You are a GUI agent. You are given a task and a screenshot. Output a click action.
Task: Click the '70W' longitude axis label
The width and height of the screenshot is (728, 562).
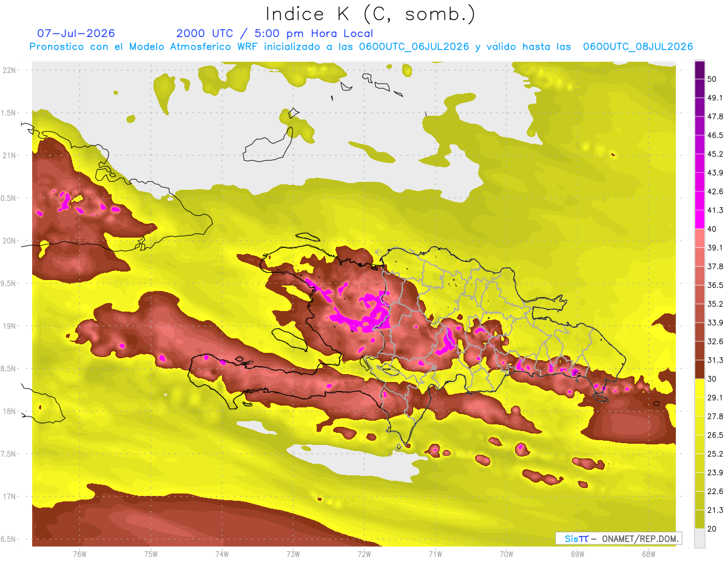coord(507,554)
